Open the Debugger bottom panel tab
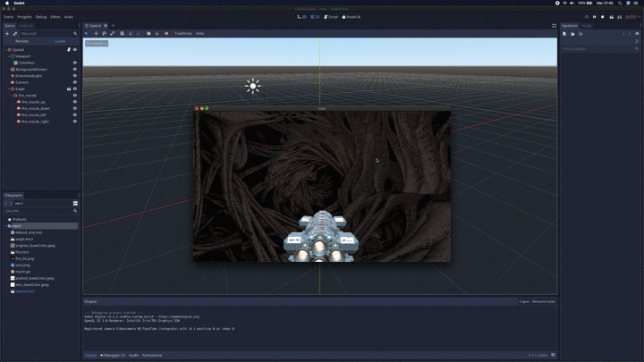Viewport: 644px width, 362px height. point(113,356)
